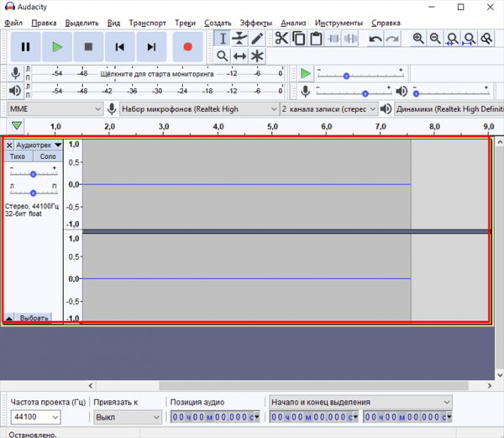Open the Правка menu
Viewport: 504px width, 438px height.
pyautogui.click(x=44, y=23)
